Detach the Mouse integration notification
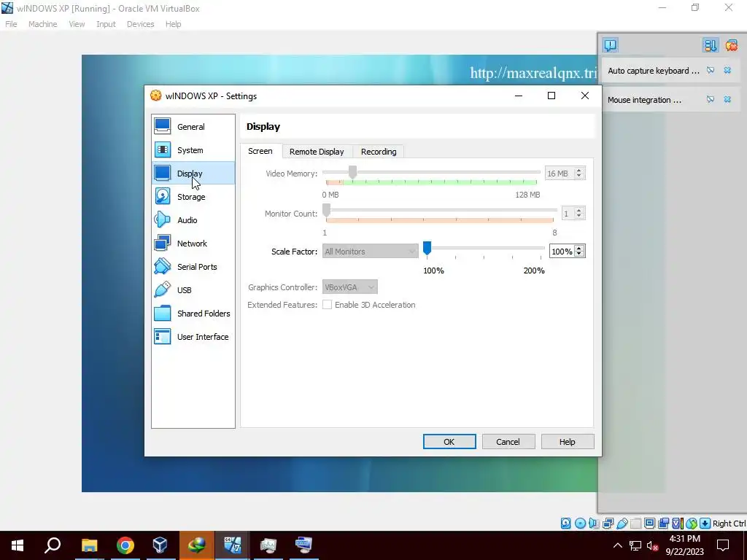Viewport: 747px width, 560px height. [x=711, y=99]
